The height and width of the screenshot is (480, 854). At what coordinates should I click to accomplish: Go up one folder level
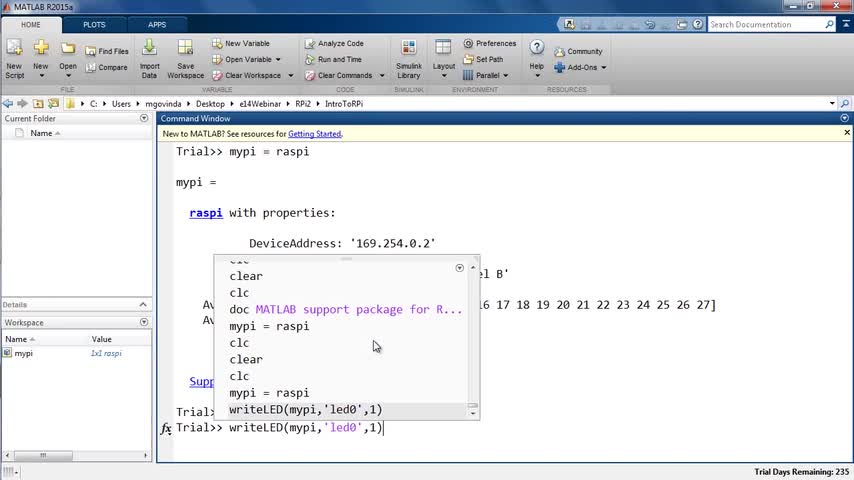pyautogui.click(x=38, y=104)
